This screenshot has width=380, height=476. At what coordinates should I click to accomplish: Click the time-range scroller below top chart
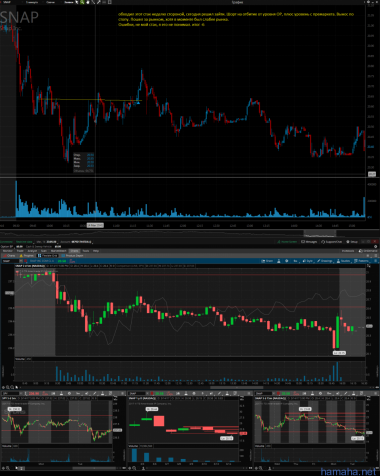(x=319, y=233)
